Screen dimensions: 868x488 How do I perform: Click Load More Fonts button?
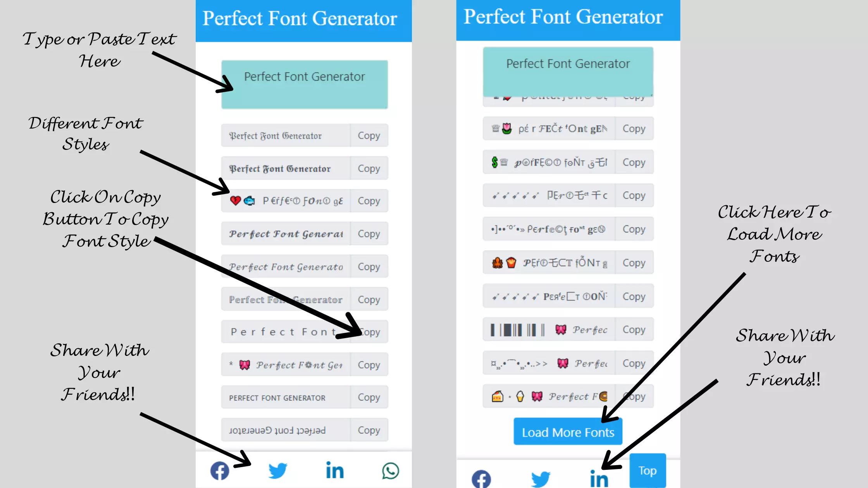(x=568, y=432)
